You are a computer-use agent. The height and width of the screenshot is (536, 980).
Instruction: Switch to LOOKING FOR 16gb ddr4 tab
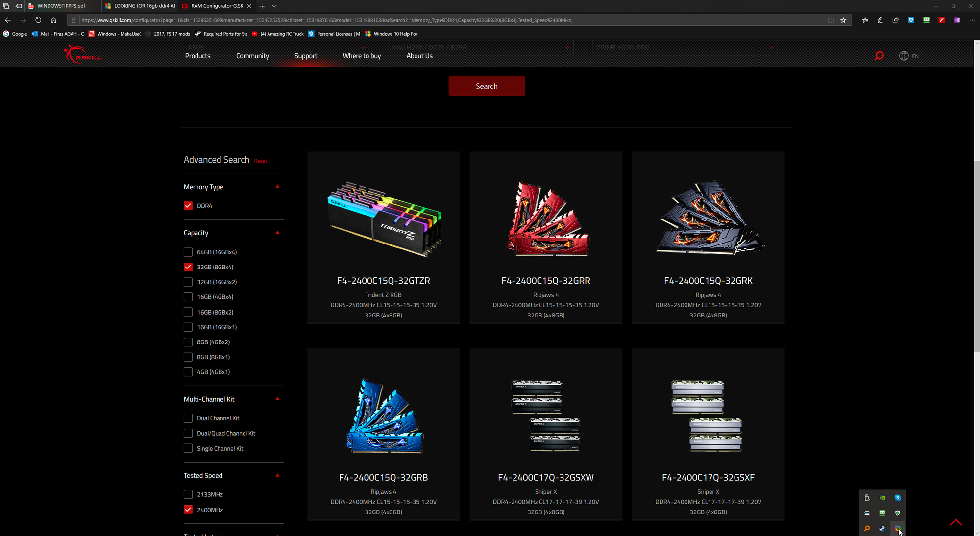[x=140, y=6]
